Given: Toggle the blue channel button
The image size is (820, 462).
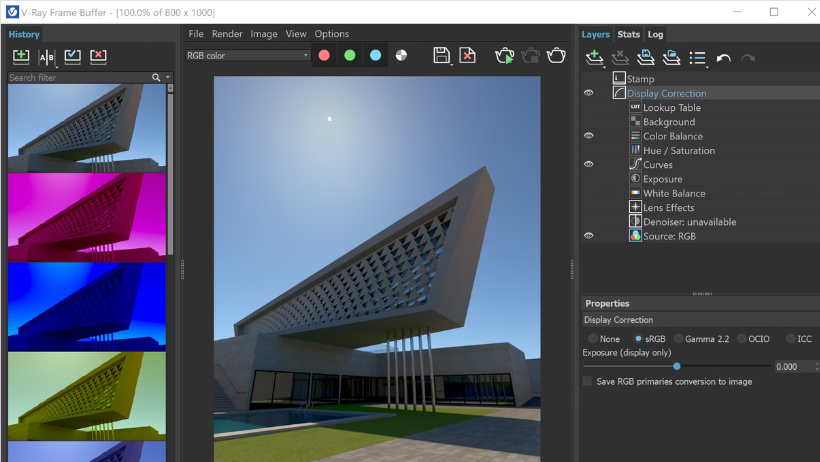Looking at the screenshot, I should coord(375,55).
